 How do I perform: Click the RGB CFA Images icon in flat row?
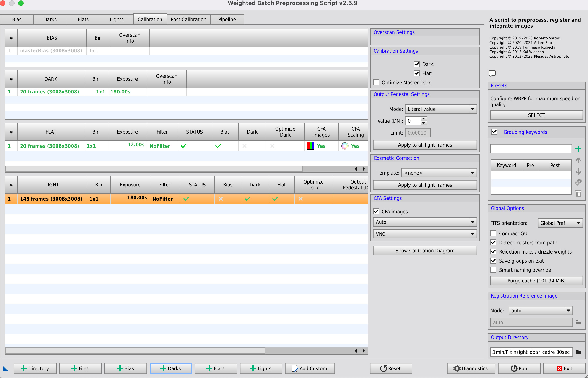pyautogui.click(x=311, y=146)
